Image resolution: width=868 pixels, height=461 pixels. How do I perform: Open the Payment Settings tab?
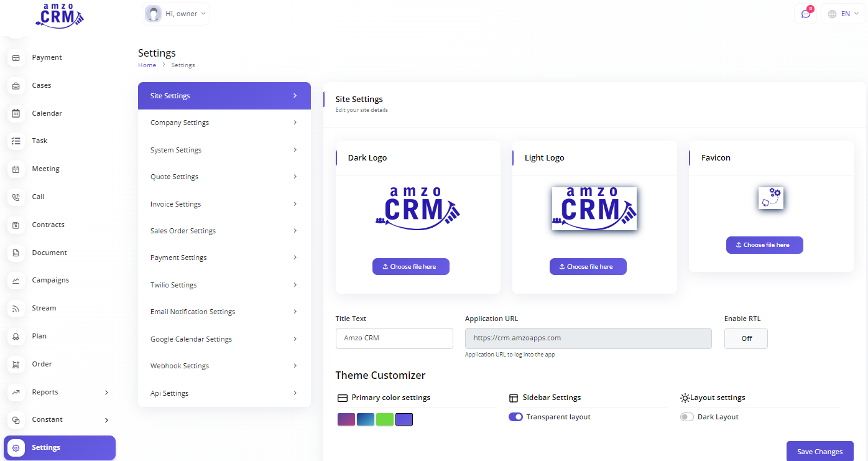224,258
